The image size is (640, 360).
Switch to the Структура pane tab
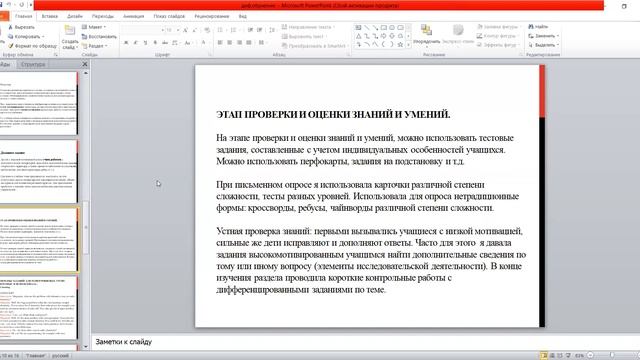(33, 64)
